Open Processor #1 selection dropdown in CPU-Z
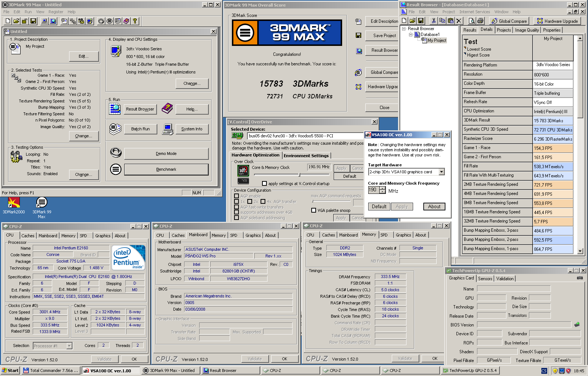The height and width of the screenshot is (376, 588). click(x=69, y=346)
